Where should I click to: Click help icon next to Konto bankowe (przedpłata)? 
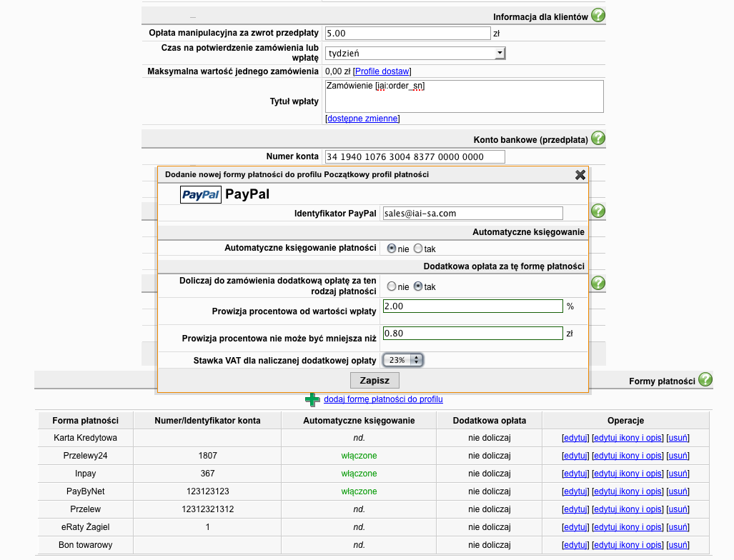pyautogui.click(x=597, y=139)
